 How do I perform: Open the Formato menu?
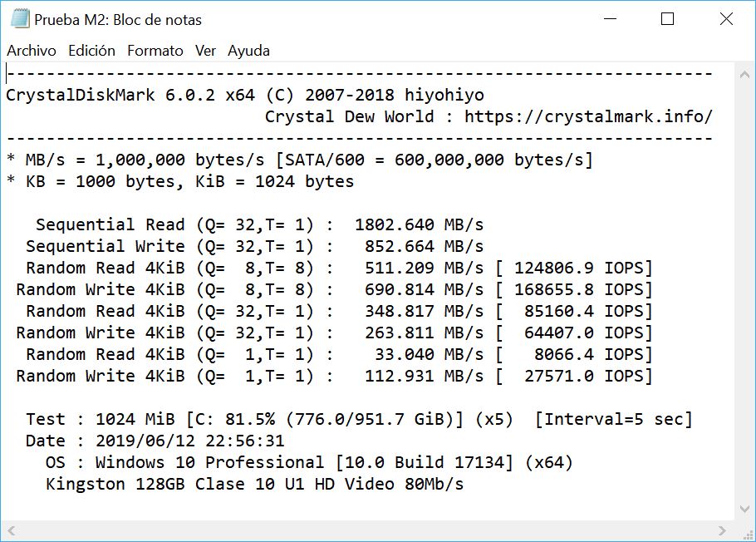tap(155, 51)
